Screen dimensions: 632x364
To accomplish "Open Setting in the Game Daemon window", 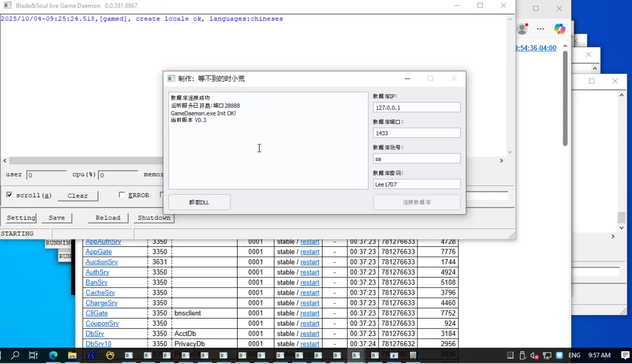I will [x=21, y=218].
